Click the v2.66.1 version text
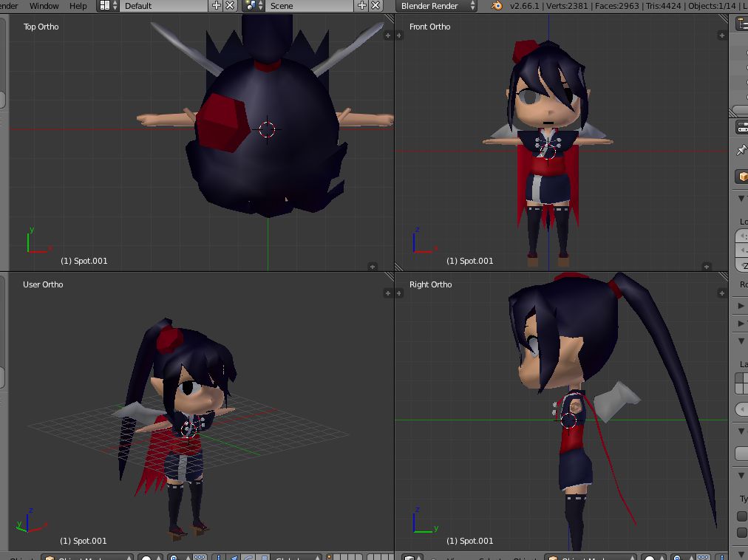The height and width of the screenshot is (560, 748). pyautogui.click(x=524, y=6)
